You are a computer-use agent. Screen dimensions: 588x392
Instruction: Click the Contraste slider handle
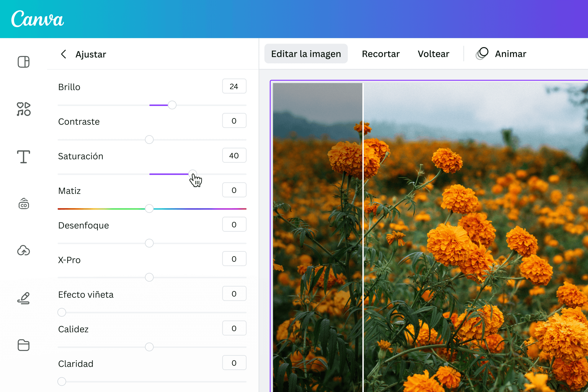[149, 139]
